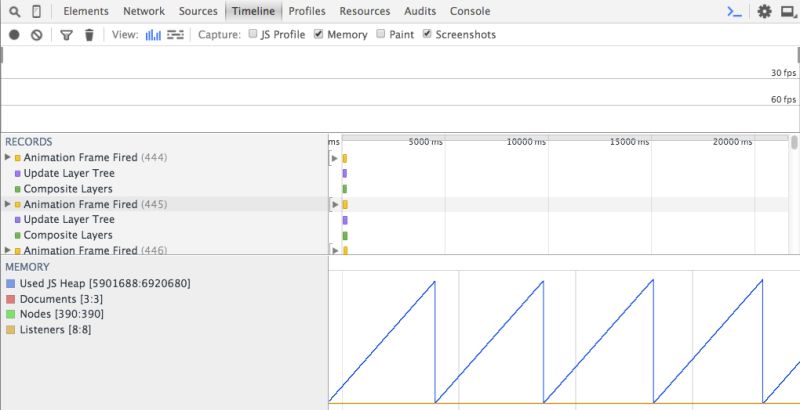Clear the recording with the clear icon
Viewport: 800px width, 410px height.
[36, 35]
